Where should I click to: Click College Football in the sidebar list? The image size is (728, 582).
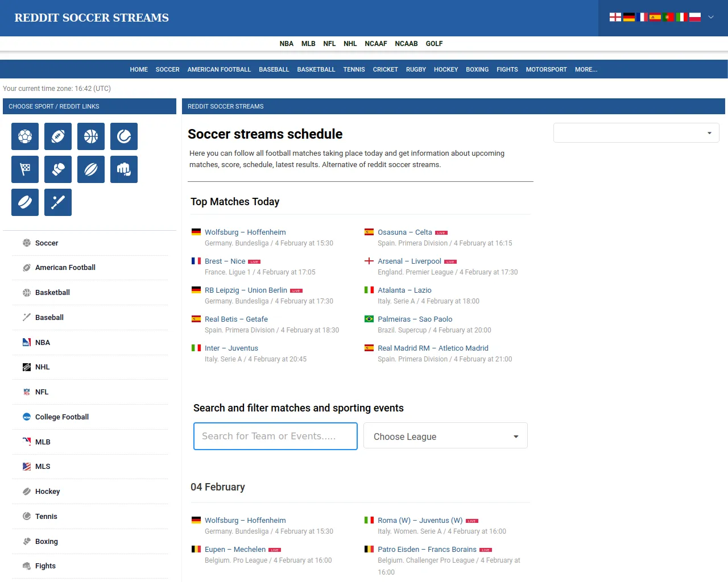pos(62,417)
